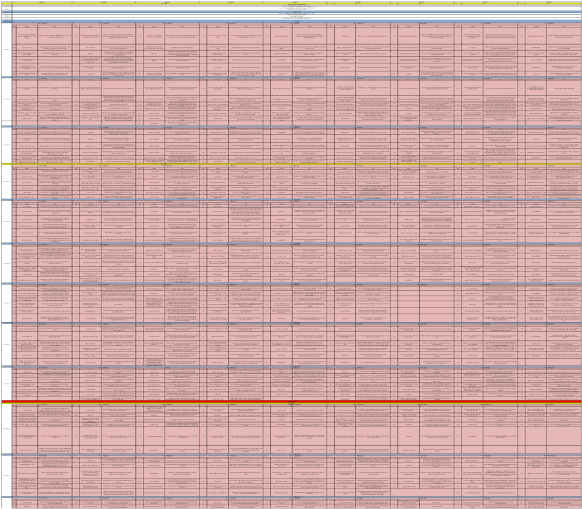The width and height of the screenshot is (582, 509).
Task: Click the top-left select-all corner cell
Action: [7, 2]
